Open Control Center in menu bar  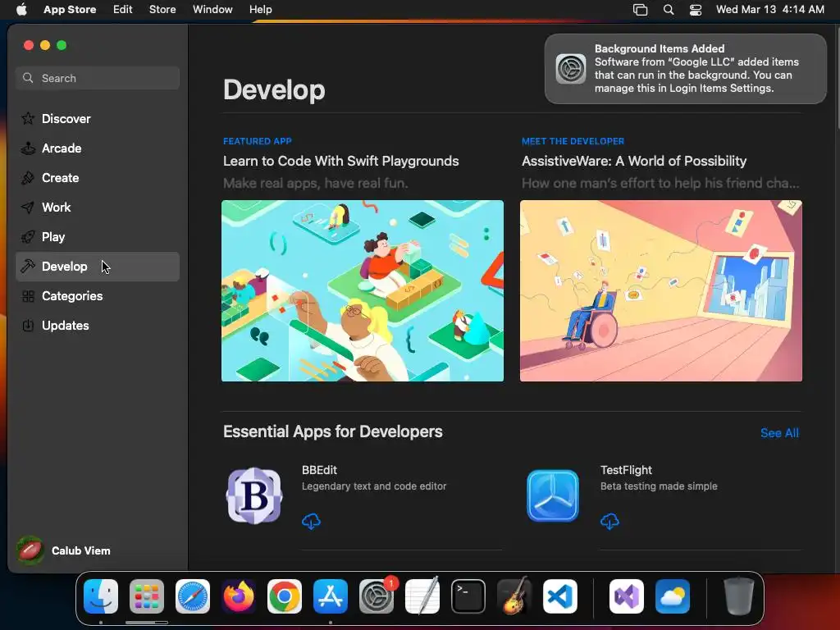(x=696, y=10)
